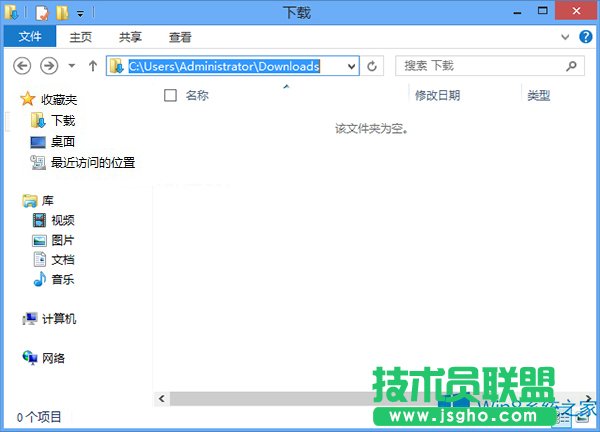600x432 pixels.
Task: Open 下载 under favorites
Action: pyautogui.click(x=63, y=121)
